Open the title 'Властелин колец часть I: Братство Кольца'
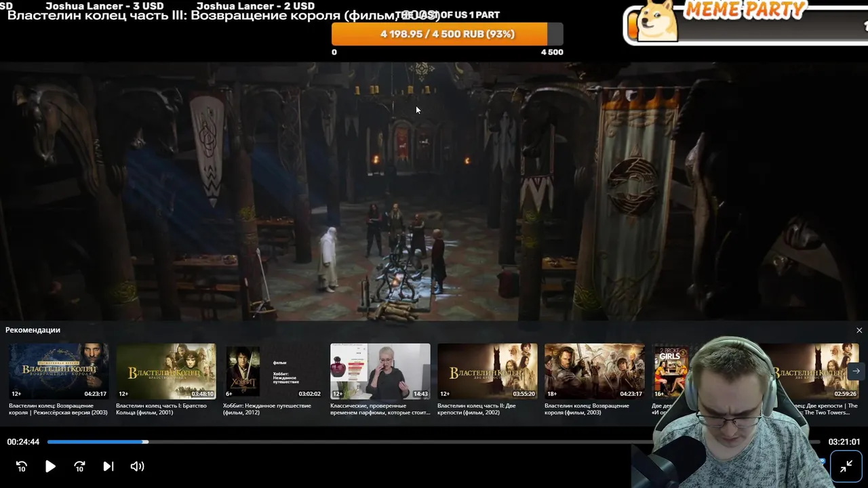This screenshot has height=488, width=868. 161,409
